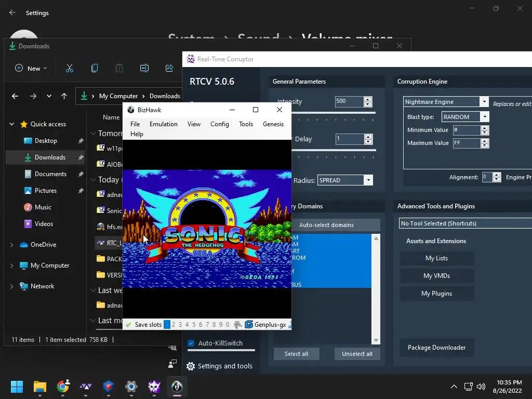Expand OneDrive in navigation pane

click(11, 245)
